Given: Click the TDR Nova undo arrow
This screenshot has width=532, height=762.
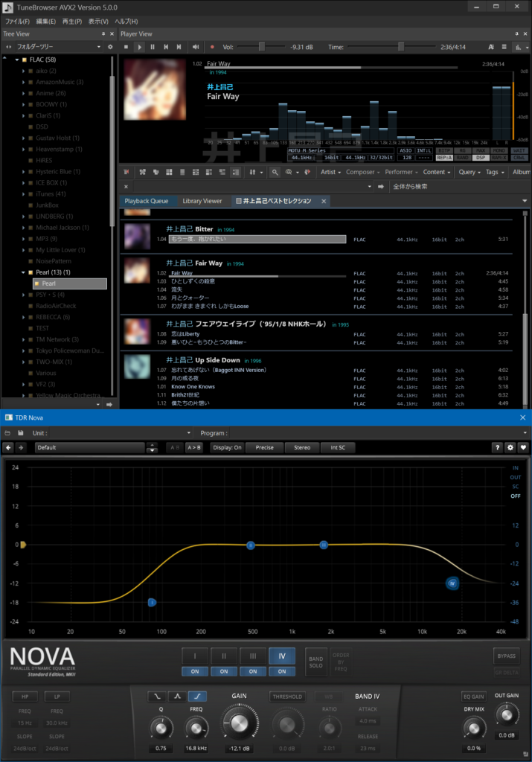Looking at the screenshot, I should 8,447.
